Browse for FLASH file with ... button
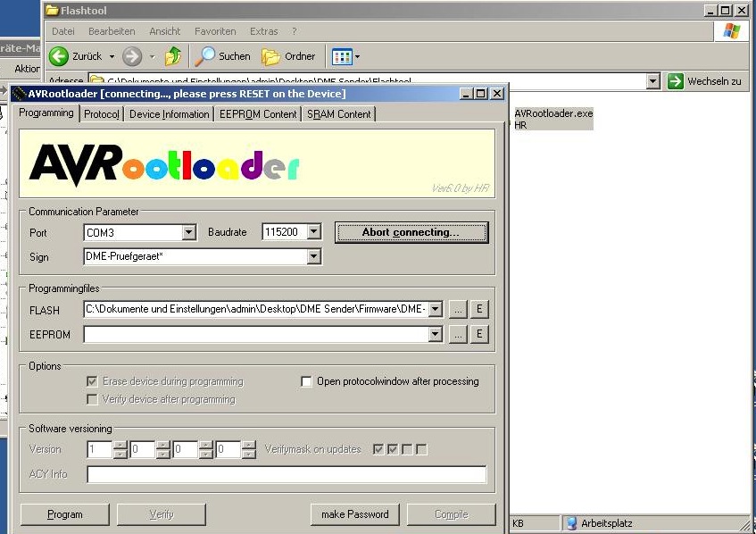 (x=457, y=310)
